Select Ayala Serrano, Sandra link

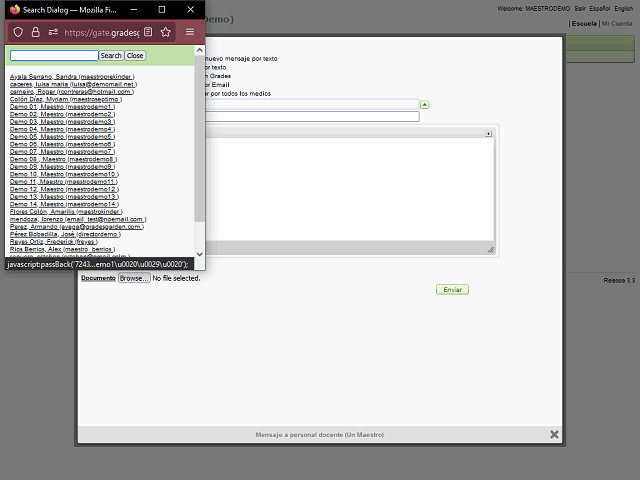[x=72, y=77]
